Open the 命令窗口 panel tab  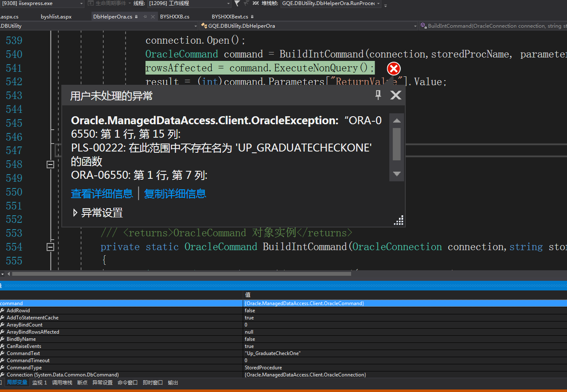click(128, 383)
